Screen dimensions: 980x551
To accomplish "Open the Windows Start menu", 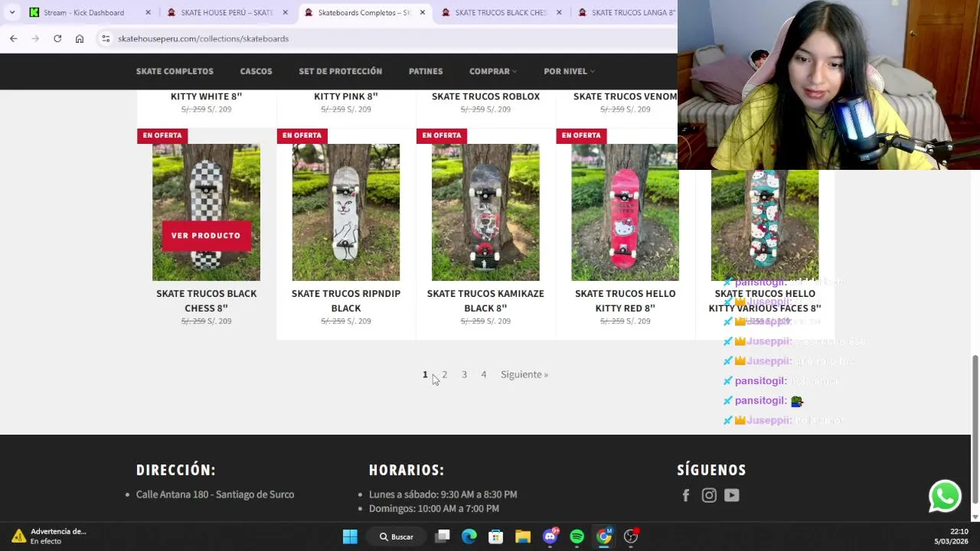I will (x=350, y=536).
